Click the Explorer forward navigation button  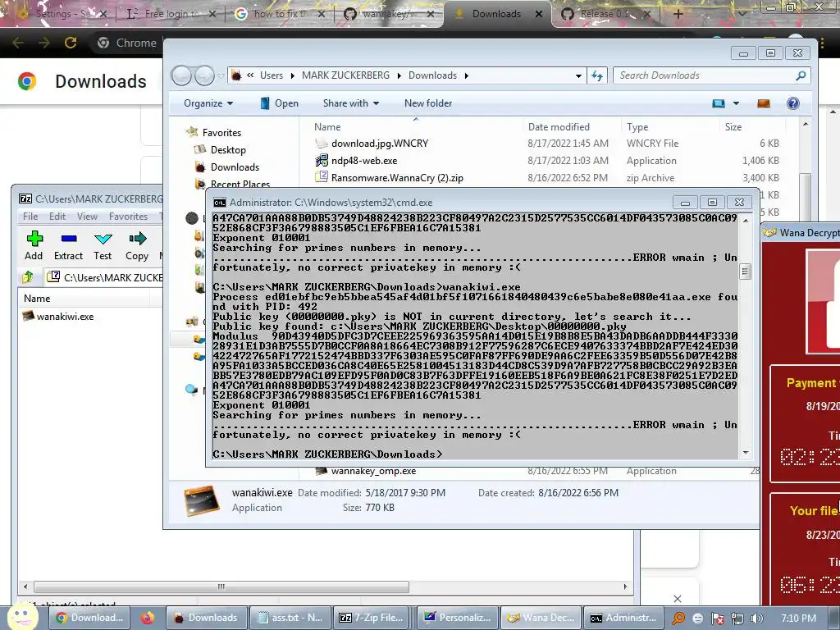(204, 75)
